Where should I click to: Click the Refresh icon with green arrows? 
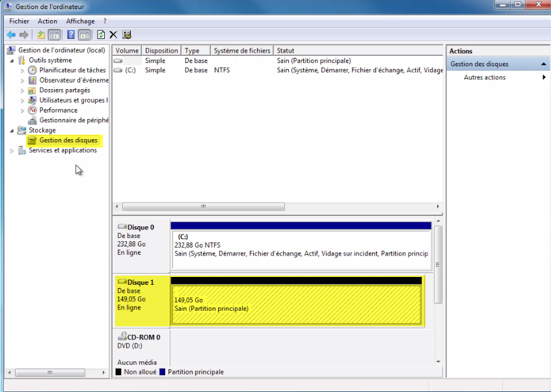click(101, 34)
